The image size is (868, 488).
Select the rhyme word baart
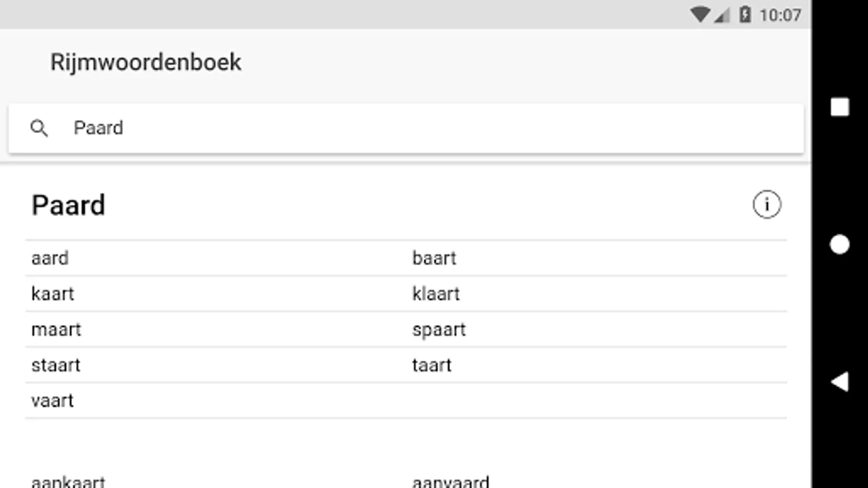[x=434, y=258]
